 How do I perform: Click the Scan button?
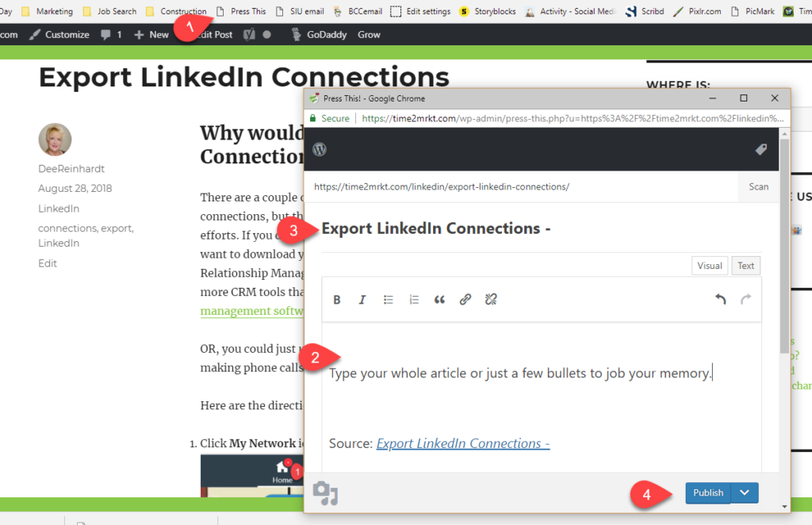[758, 186]
